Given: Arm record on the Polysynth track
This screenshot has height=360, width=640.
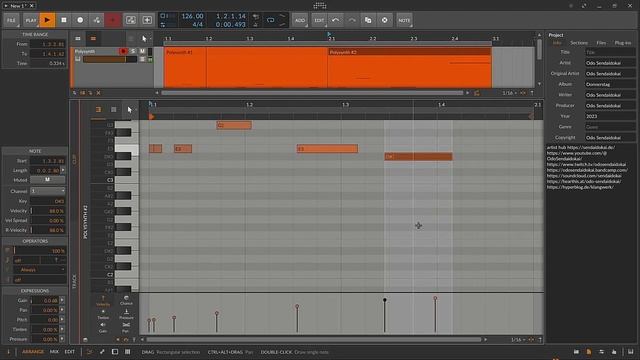Looking at the screenshot, I should coord(123,51).
